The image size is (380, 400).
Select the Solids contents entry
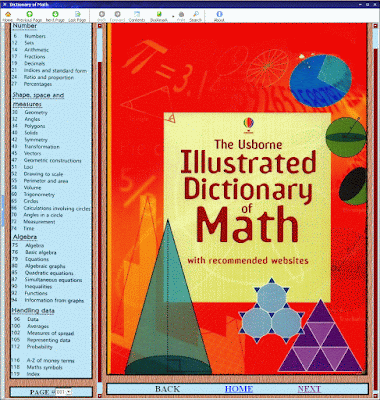[31, 133]
